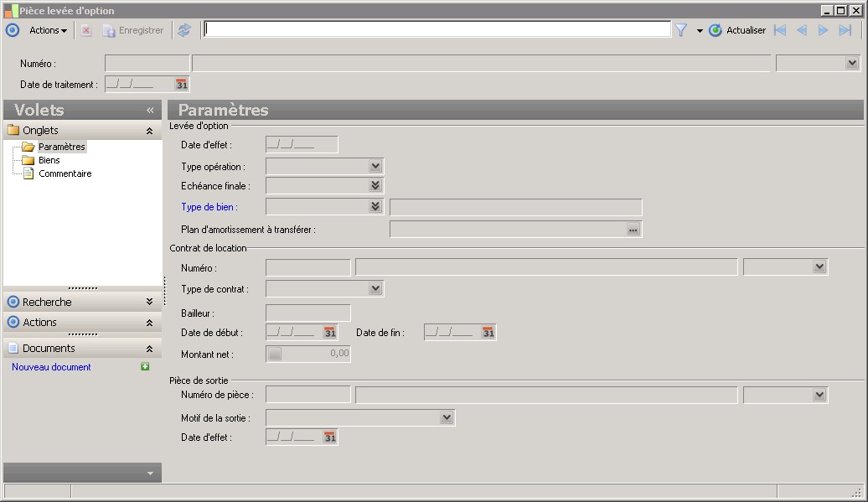
Task: Click the Bailleur input field
Action: (307, 313)
